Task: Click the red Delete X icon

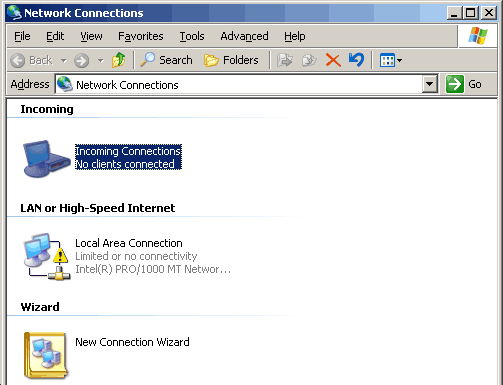Action: (x=333, y=60)
